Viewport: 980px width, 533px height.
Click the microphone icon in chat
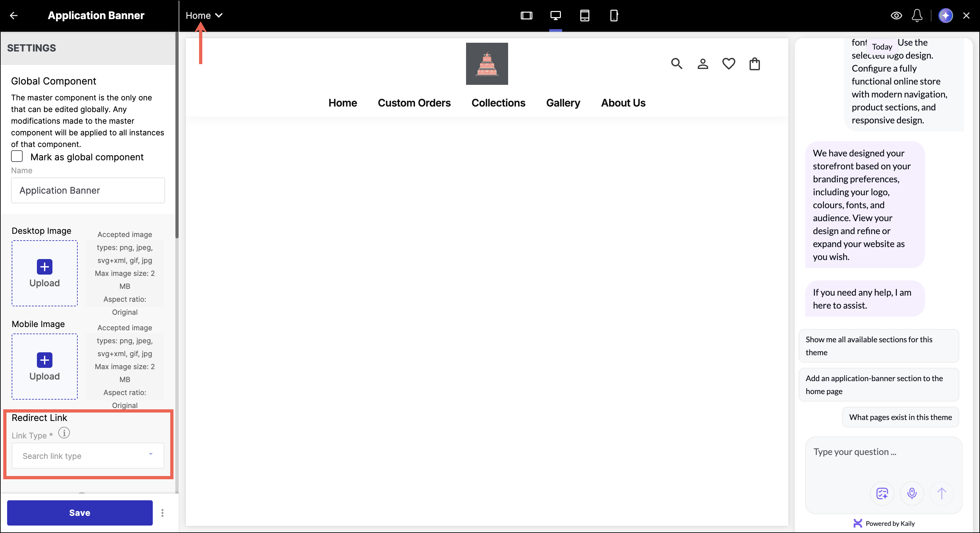click(911, 493)
